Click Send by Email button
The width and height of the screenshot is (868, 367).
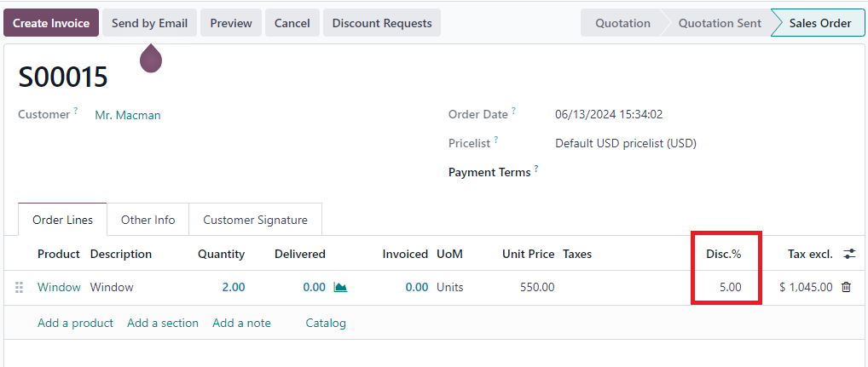click(x=149, y=23)
